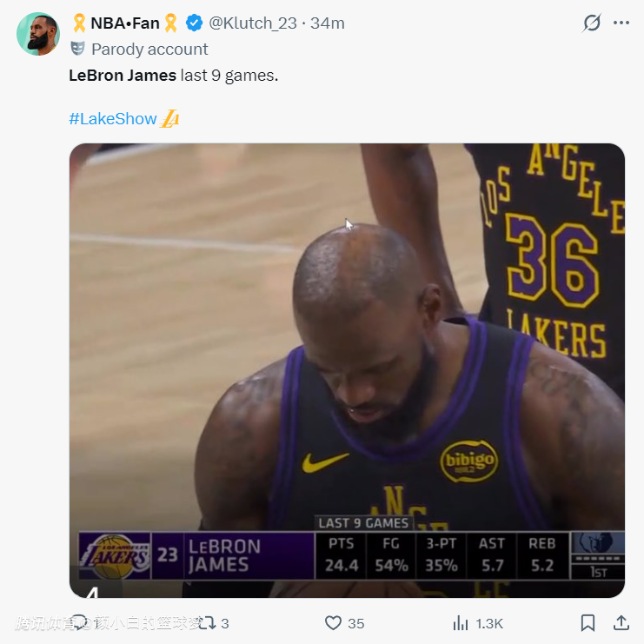Click the Lakers hashtag emoji
The width and height of the screenshot is (644, 644).
coord(170,119)
